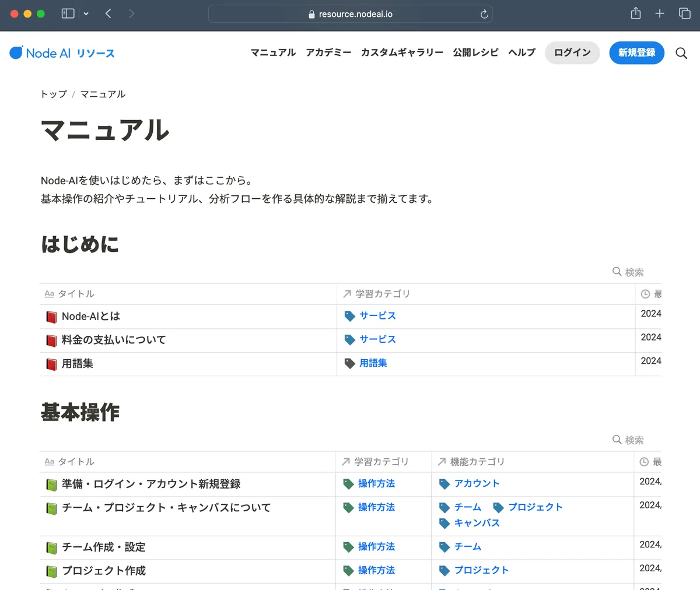The image size is (700, 590).
Task: Open 料金の支払いについて article
Action: (114, 339)
